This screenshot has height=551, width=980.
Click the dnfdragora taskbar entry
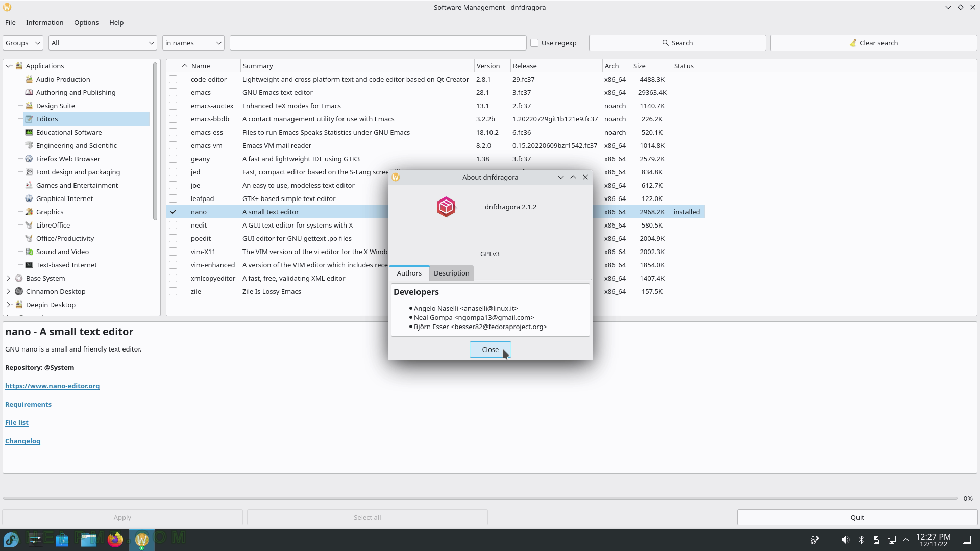pos(142,539)
